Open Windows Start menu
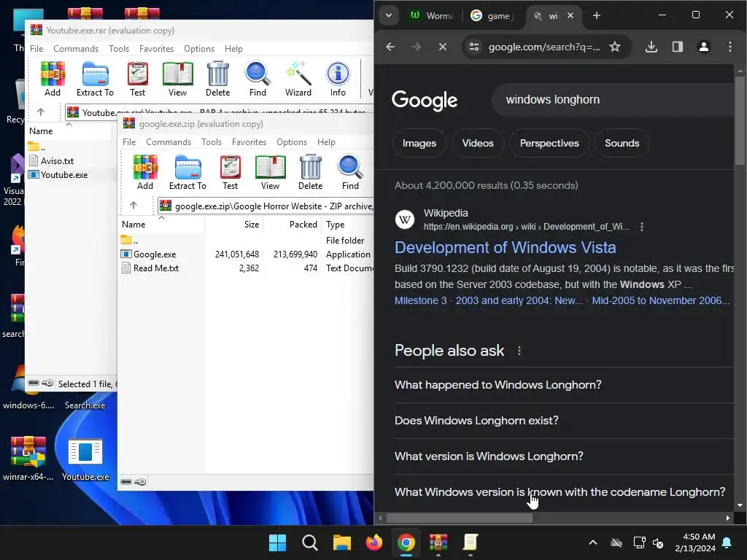Screen dimensions: 747x560 click(277, 542)
